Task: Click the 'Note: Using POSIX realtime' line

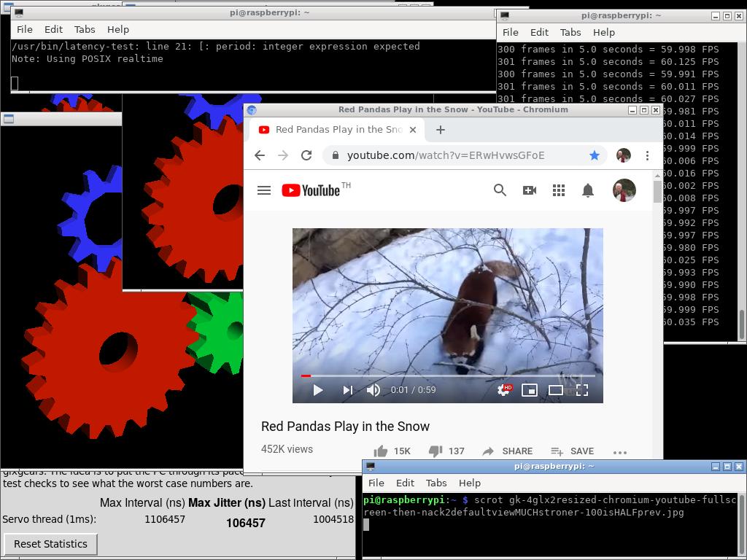Action: coord(88,58)
